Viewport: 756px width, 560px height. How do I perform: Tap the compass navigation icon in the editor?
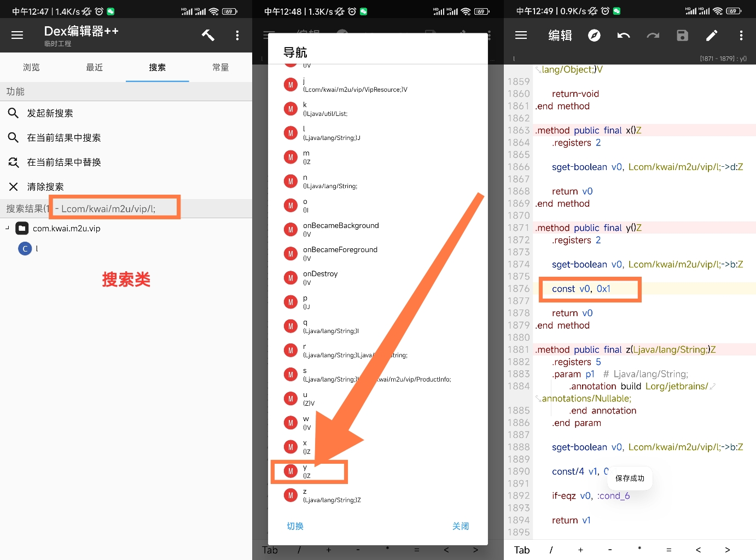[594, 36]
